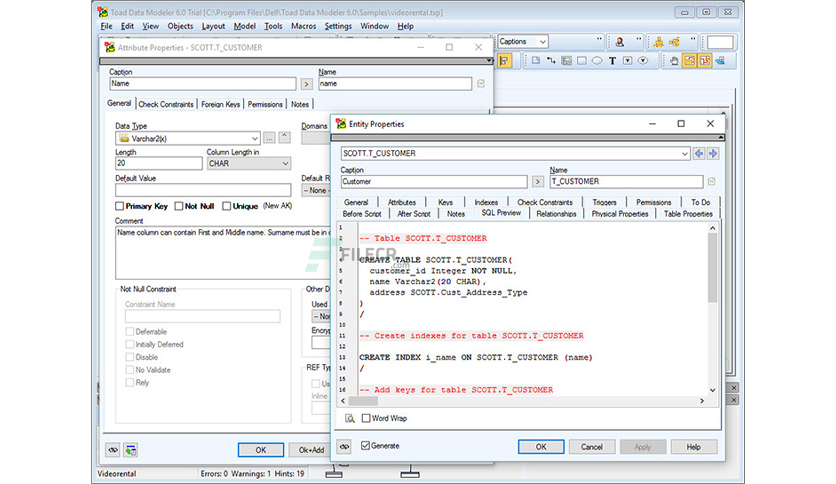This screenshot has height=484, width=836.
Task: Switch to the Physical Properties tab
Action: pos(620,214)
